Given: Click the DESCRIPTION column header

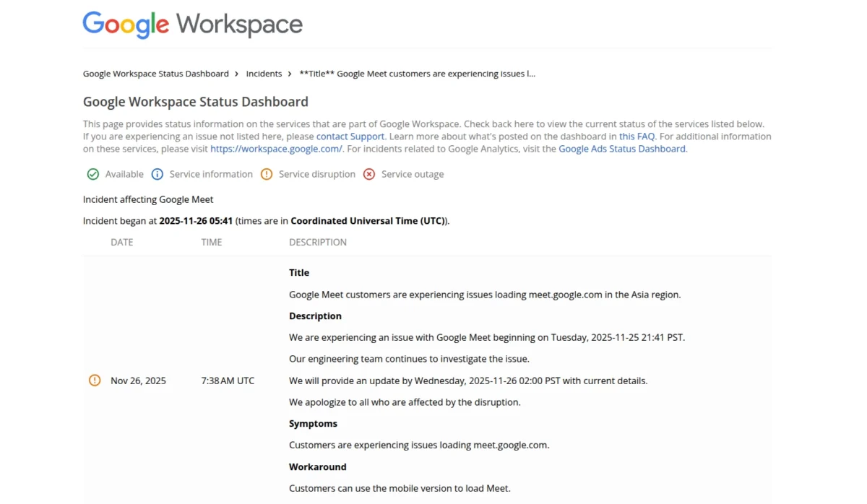Looking at the screenshot, I should (x=318, y=242).
